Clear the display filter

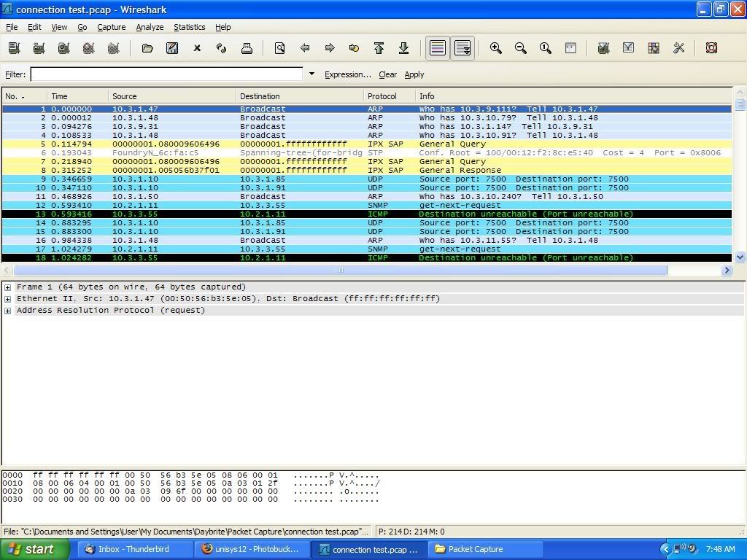pos(388,74)
